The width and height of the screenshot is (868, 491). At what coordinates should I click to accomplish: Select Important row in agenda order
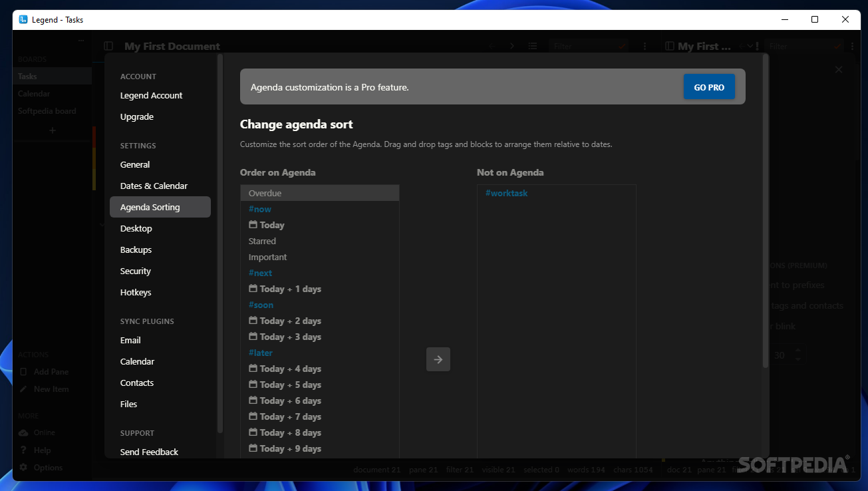point(320,257)
